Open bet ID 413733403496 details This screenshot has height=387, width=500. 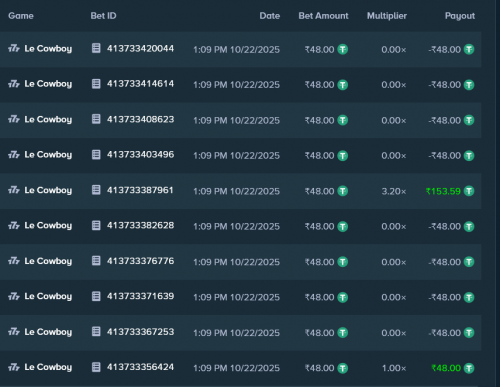point(140,154)
